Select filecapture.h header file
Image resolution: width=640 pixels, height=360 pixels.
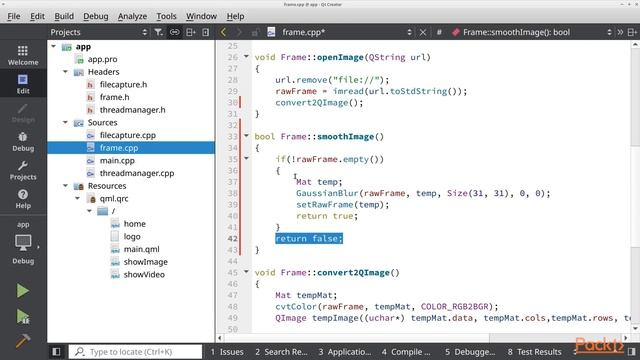coord(123,84)
